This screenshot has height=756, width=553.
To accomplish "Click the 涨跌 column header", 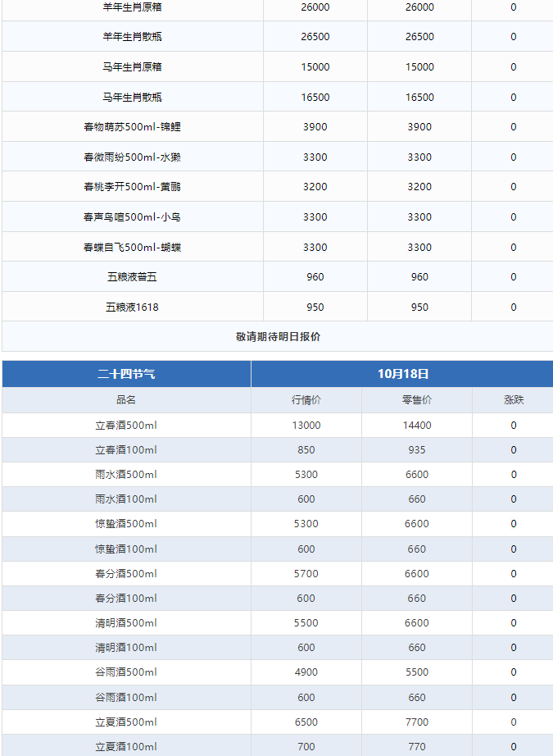I will click(514, 400).
